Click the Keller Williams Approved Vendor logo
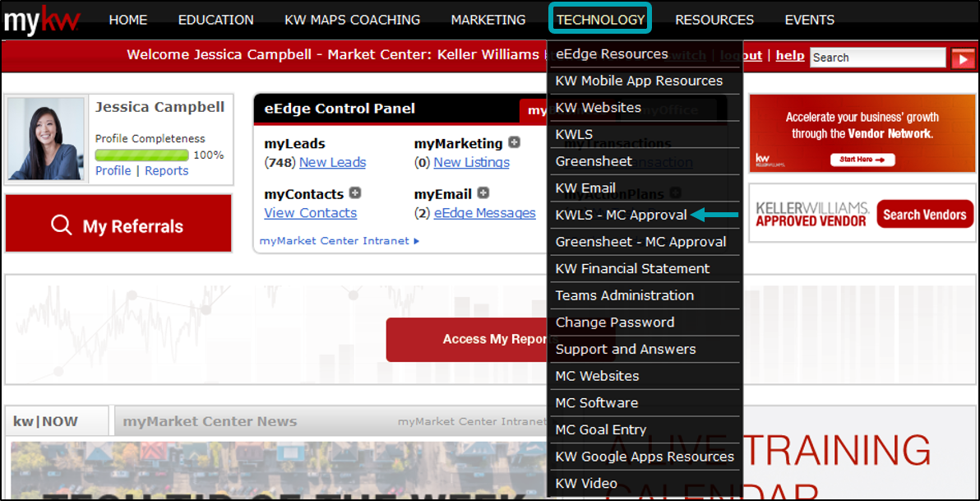 (x=811, y=215)
